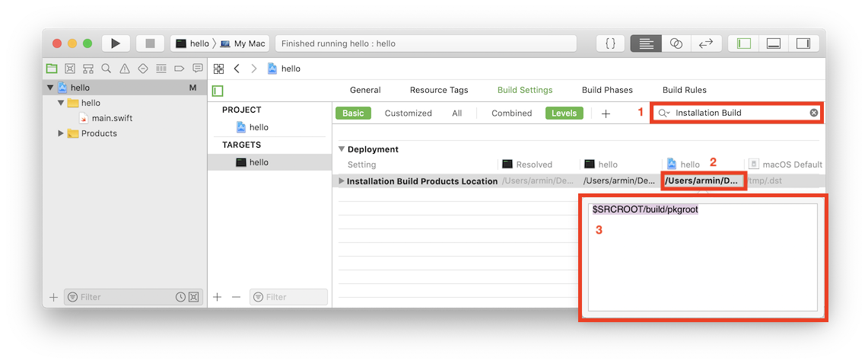The image size is (868, 364).
Task: Select main.swift in the navigator
Action: click(106, 118)
